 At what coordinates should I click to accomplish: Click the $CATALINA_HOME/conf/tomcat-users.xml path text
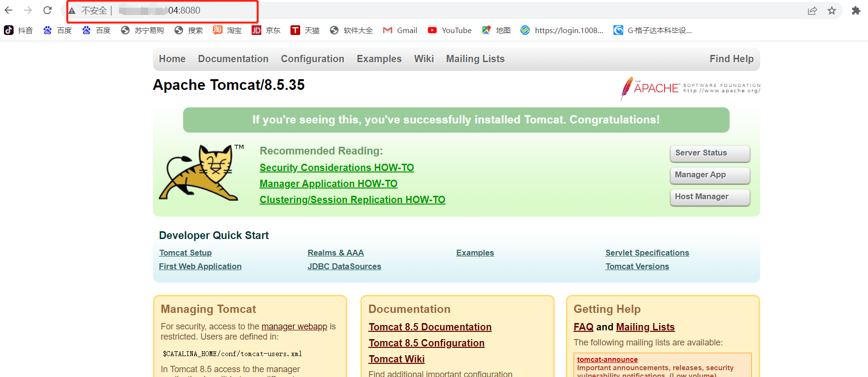coord(232,354)
